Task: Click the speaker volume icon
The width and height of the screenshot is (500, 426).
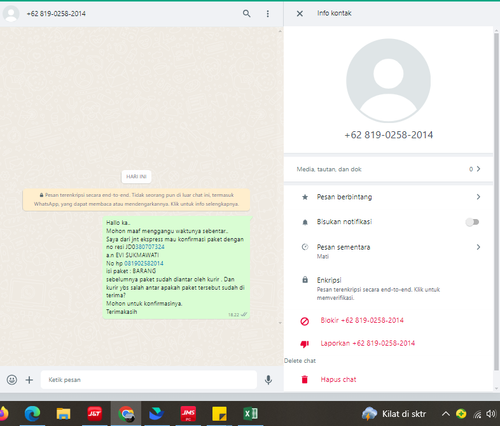Action: tap(491, 414)
